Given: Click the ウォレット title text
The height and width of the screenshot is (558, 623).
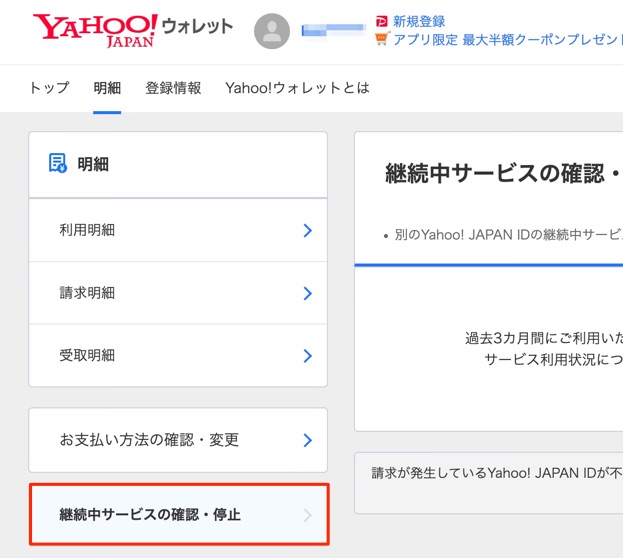Looking at the screenshot, I should 197,27.
